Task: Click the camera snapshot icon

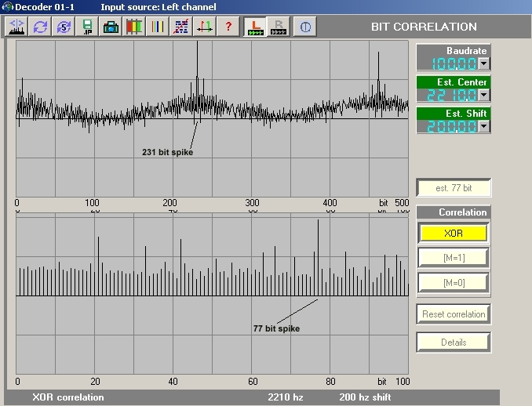Action: pyautogui.click(x=111, y=27)
